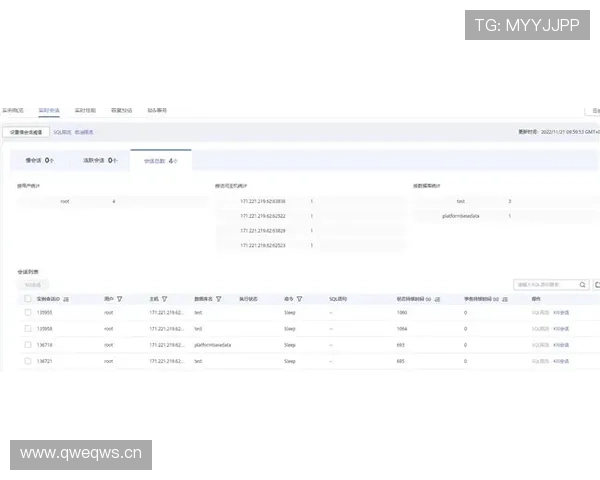600x480 pixels.
Task: Click the slow session threshold settings button
Action: point(26,132)
